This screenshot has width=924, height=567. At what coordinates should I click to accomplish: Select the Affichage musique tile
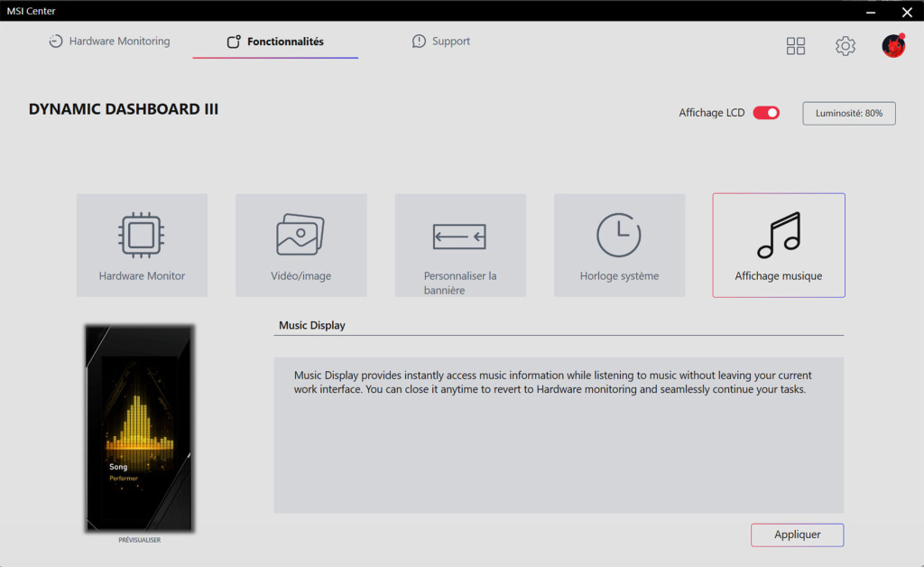pyautogui.click(x=779, y=246)
